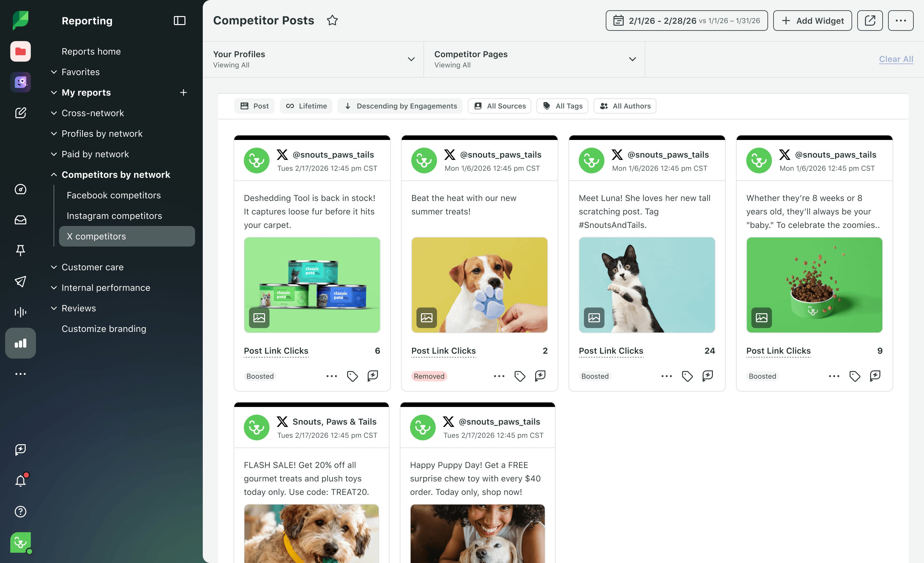Open the Your Profiles dropdown
924x563 pixels.
(x=313, y=59)
